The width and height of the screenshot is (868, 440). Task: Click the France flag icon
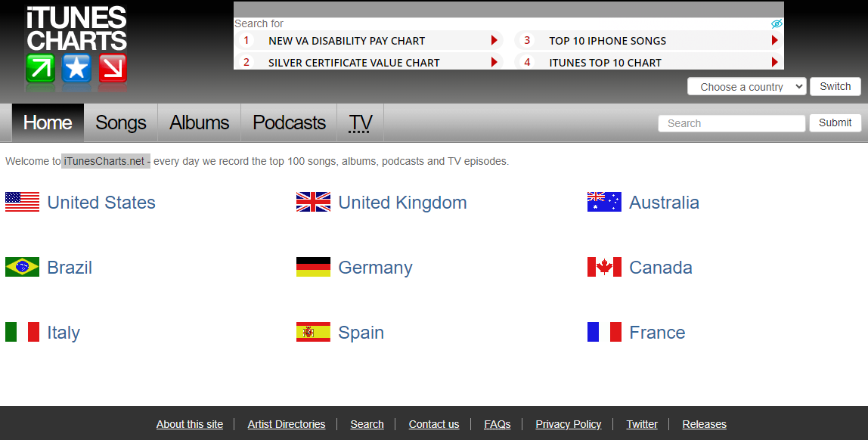click(605, 332)
